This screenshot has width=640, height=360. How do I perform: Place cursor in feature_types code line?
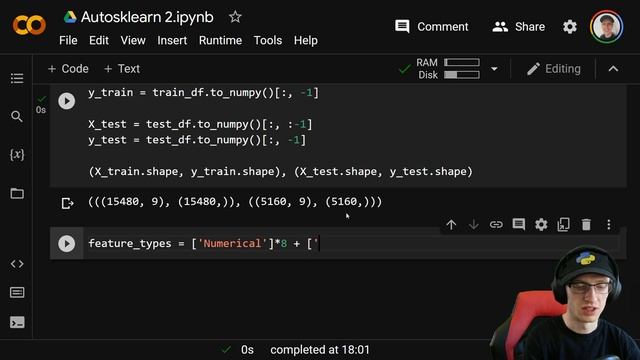[x=204, y=244]
